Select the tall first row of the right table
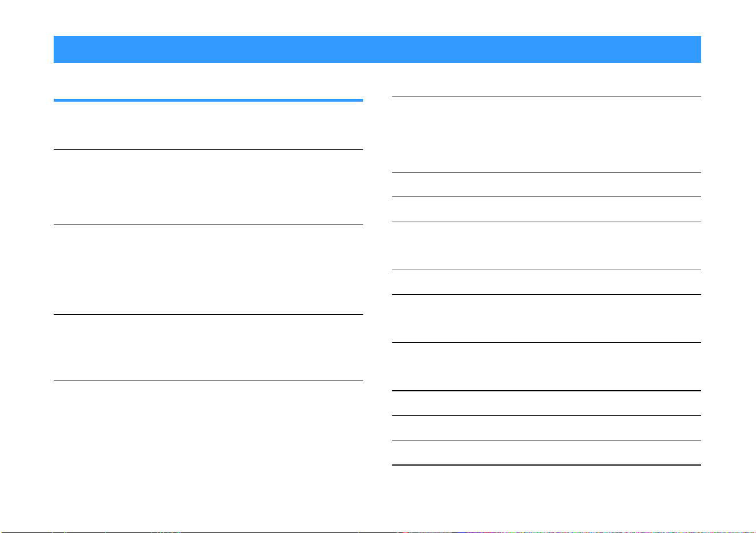The image size is (756, 533). click(x=546, y=134)
